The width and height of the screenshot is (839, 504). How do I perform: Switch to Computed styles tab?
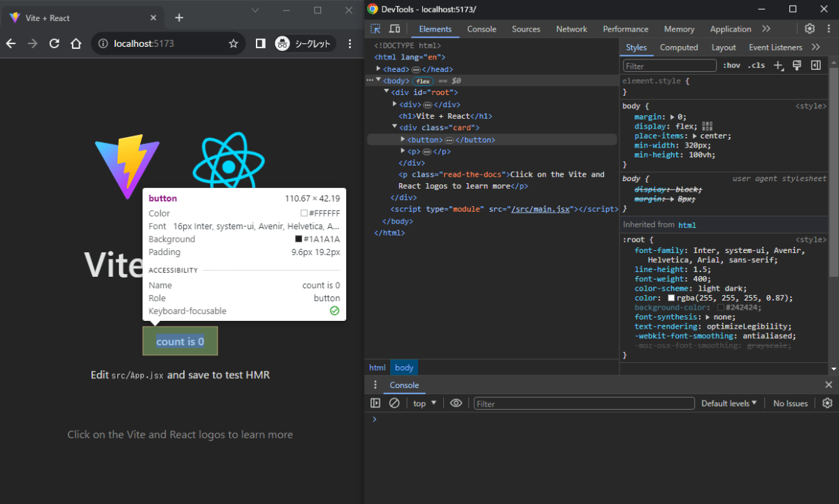coord(679,48)
